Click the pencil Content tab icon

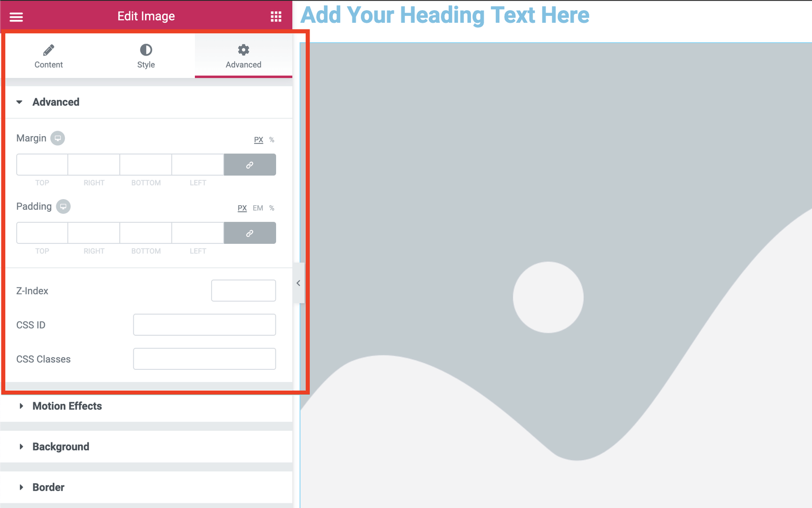[x=49, y=50]
